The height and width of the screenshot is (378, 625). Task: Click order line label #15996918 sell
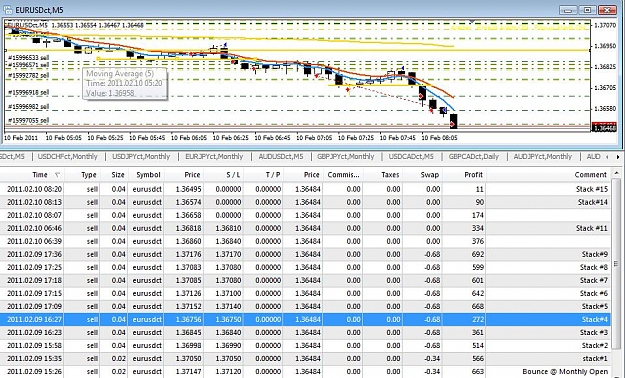(x=28, y=93)
